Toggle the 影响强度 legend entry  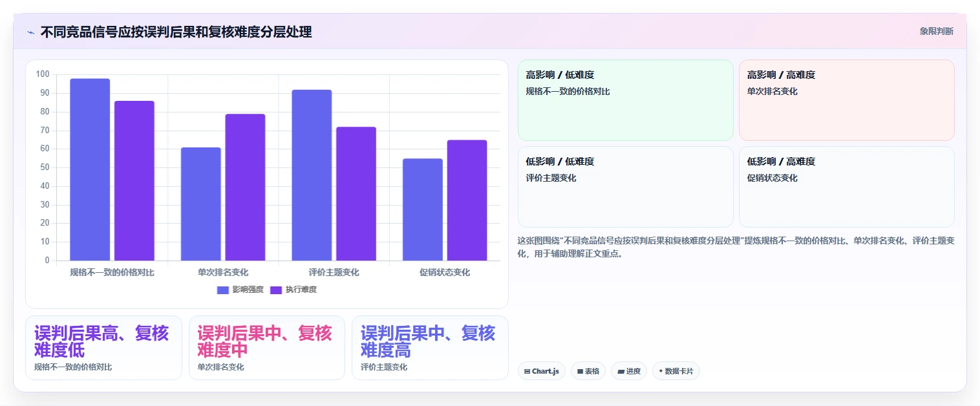[240, 290]
